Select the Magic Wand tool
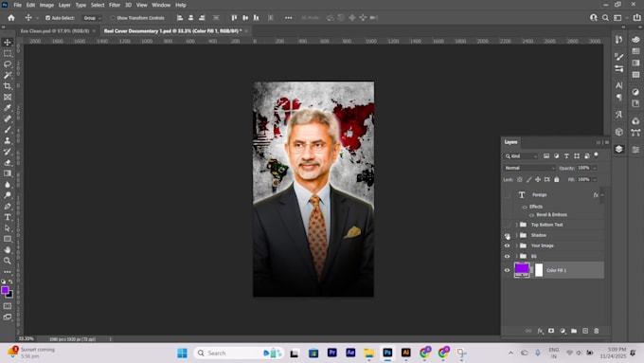The width and height of the screenshot is (644, 363). [x=8, y=75]
